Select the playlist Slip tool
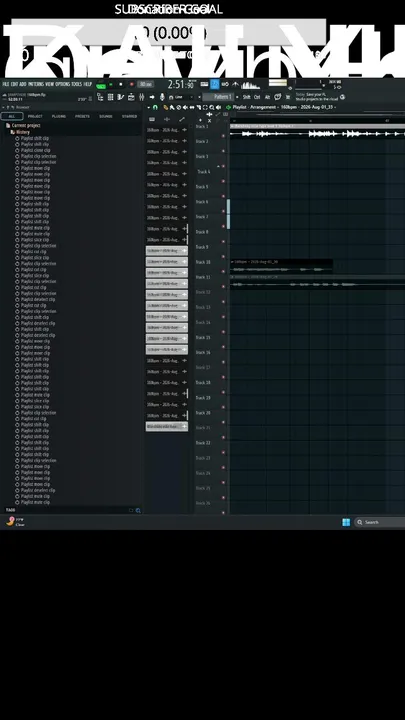Screen dimensions: 405x720 click(x=192, y=107)
